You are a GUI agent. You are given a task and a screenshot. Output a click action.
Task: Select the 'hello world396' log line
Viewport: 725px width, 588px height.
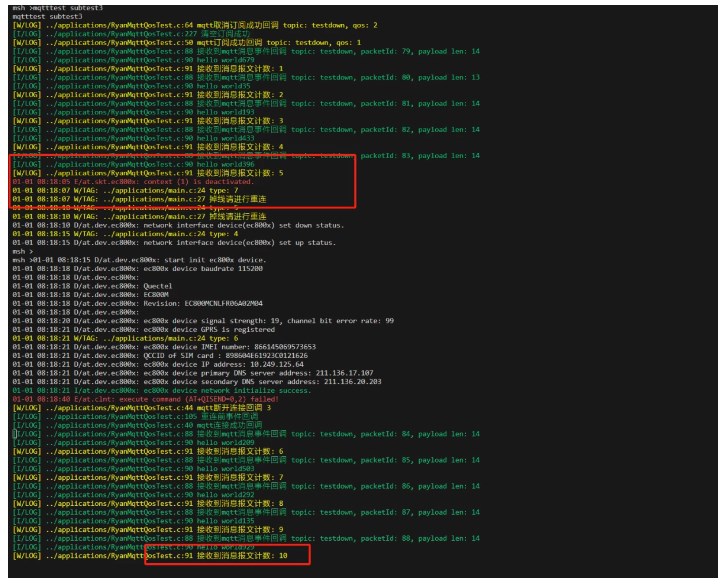(134, 165)
